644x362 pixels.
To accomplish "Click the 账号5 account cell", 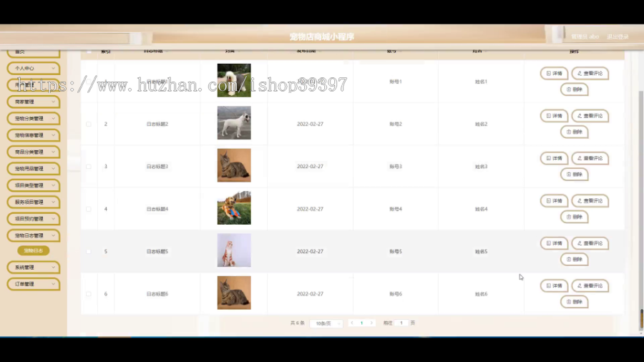I will pyautogui.click(x=396, y=252).
